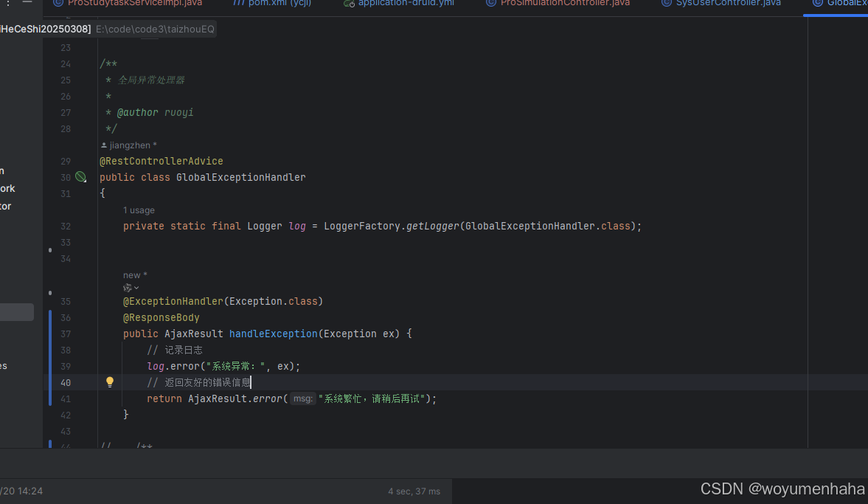Click the Maven icon on pom.xml tab
Viewport: 868px width, 504px height.
coord(238,4)
